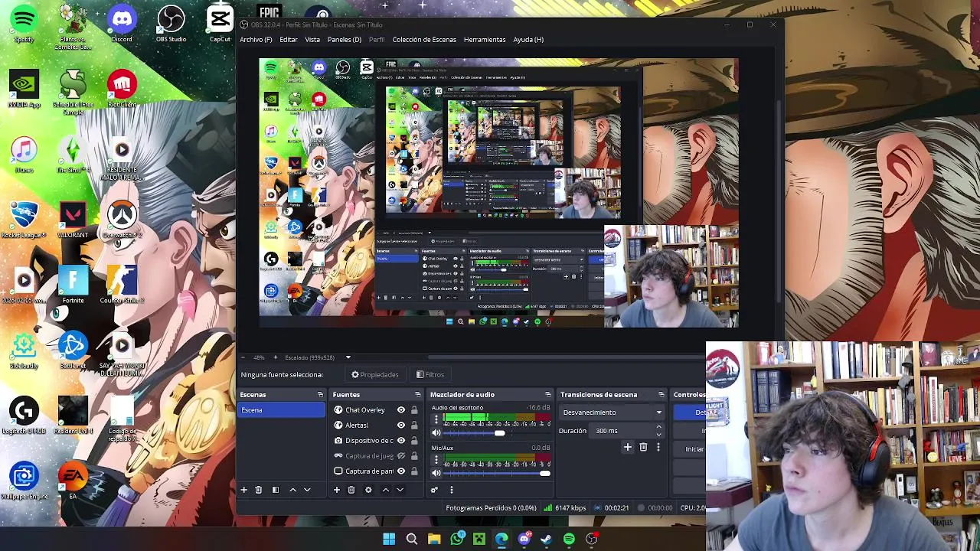Add a new source in Fuentes panel

337,490
